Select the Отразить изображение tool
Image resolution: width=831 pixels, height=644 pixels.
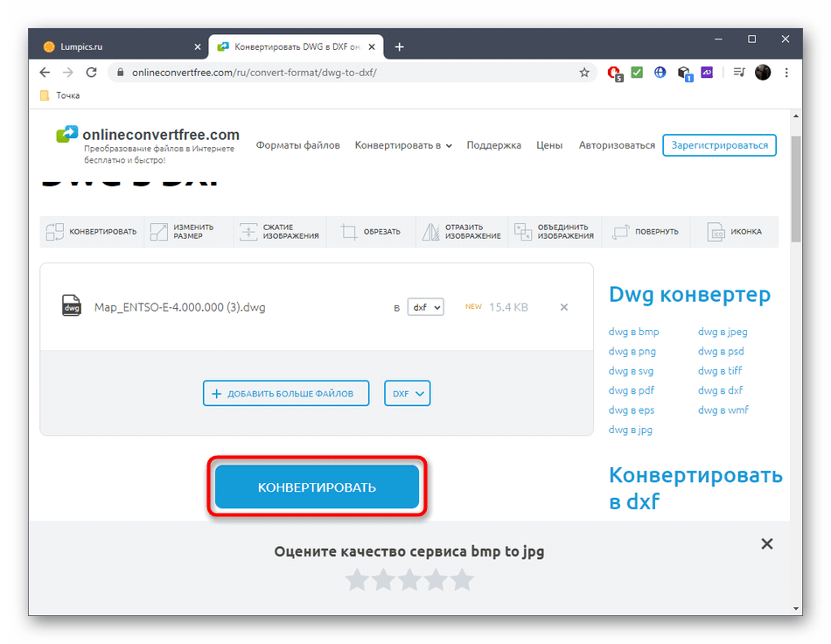point(462,232)
